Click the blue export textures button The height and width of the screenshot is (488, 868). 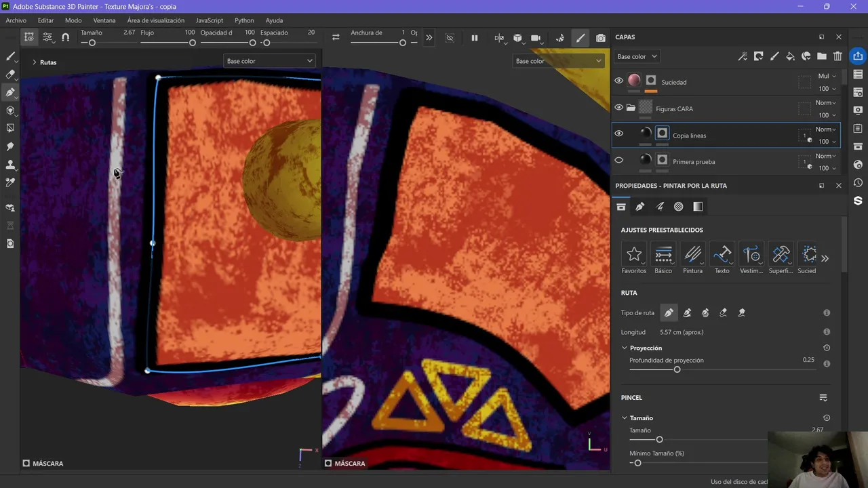pos(858,56)
